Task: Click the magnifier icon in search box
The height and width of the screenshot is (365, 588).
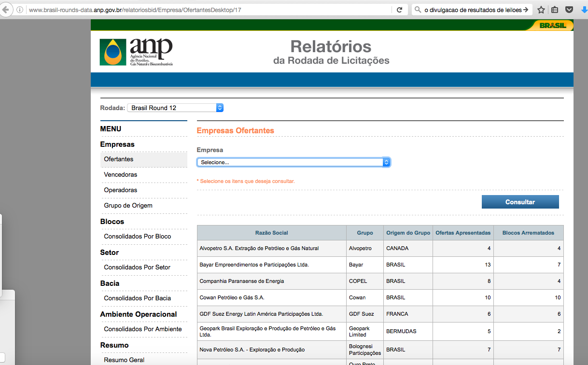Action: click(x=418, y=10)
